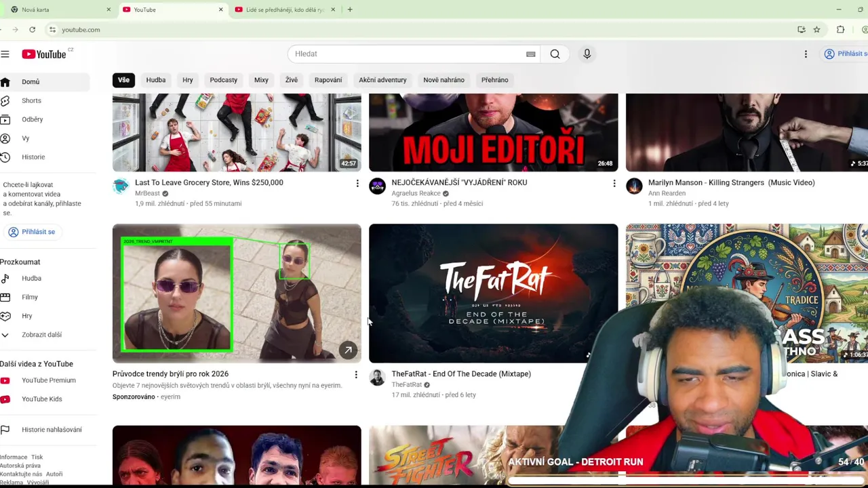Open Průvodce trendy brýlí pro rok 2026 title
868x488 pixels.
(x=170, y=374)
